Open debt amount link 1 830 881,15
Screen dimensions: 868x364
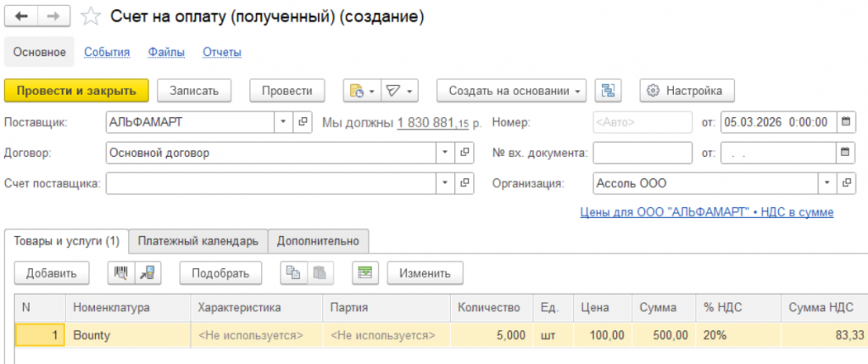[x=433, y=123]
